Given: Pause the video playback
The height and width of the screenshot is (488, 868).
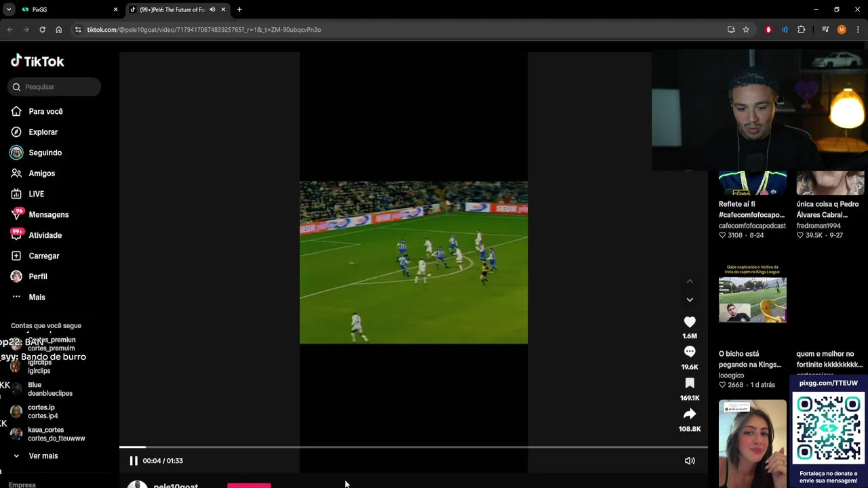Looking at the screenshot, I should coord(134,461).
